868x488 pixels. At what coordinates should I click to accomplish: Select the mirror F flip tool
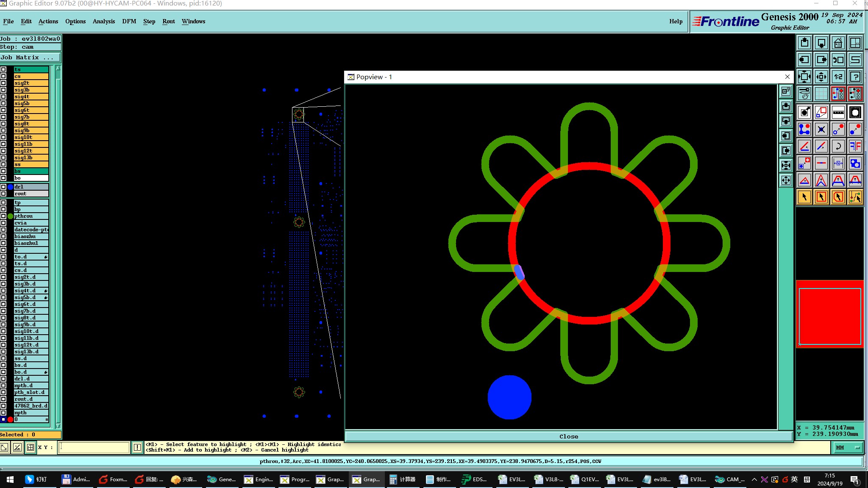tap(855, 147)
